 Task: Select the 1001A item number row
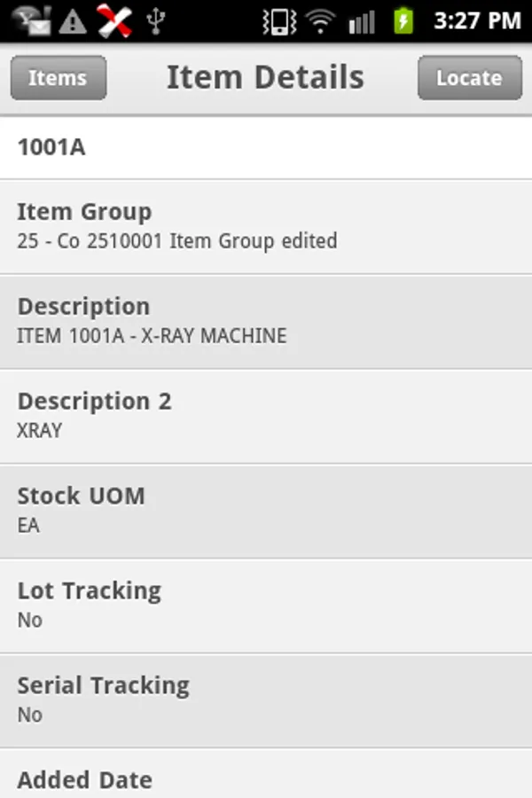(266, 147)
